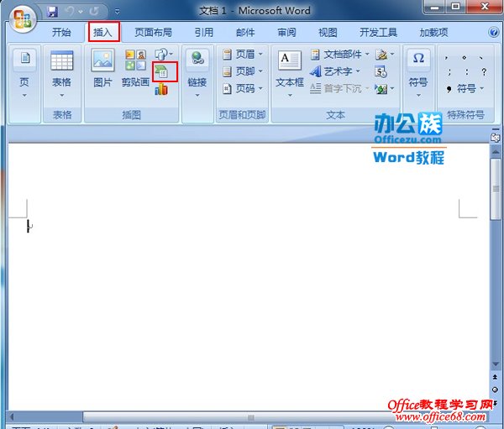Open Word Help question mark icon
504x429 pixels.
[493, 33]
